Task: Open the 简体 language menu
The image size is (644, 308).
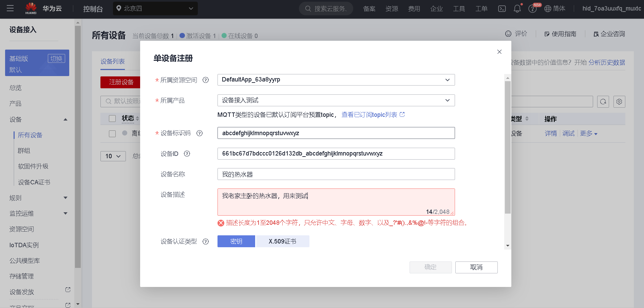Action: 555,9
